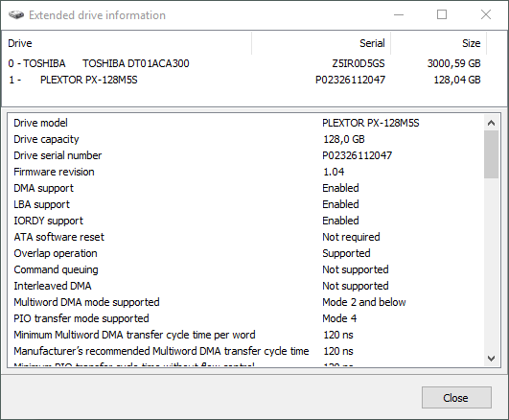
Task: Click the LBA support row label
Action: [x=41, y=204]
